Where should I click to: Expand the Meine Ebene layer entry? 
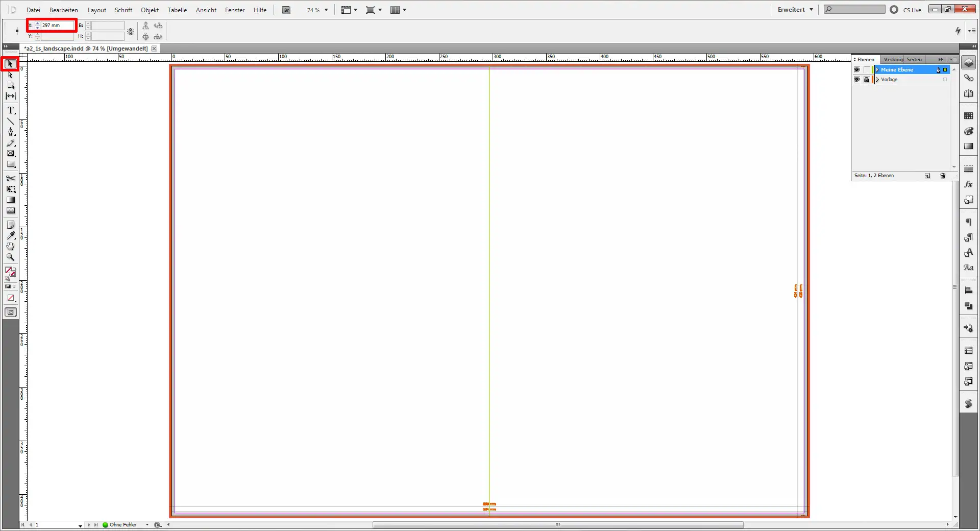(x=878, y=70)
